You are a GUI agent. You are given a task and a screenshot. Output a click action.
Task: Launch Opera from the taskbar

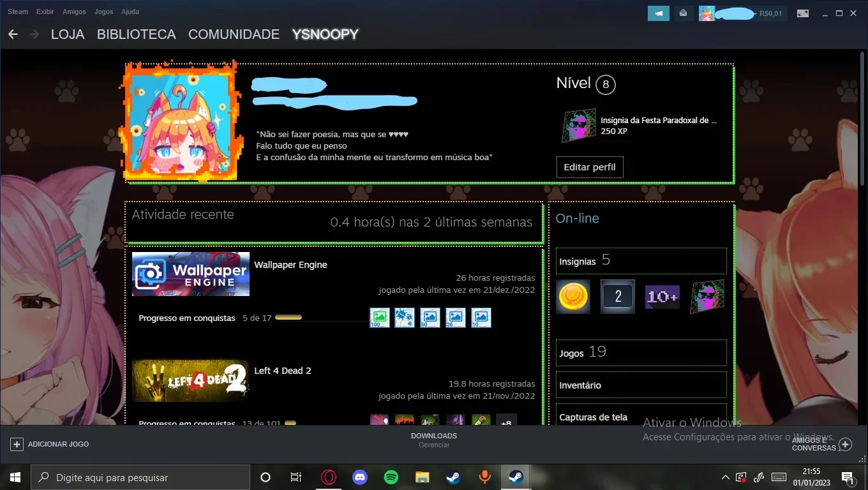pyautogui.click(x=329, y=477)
